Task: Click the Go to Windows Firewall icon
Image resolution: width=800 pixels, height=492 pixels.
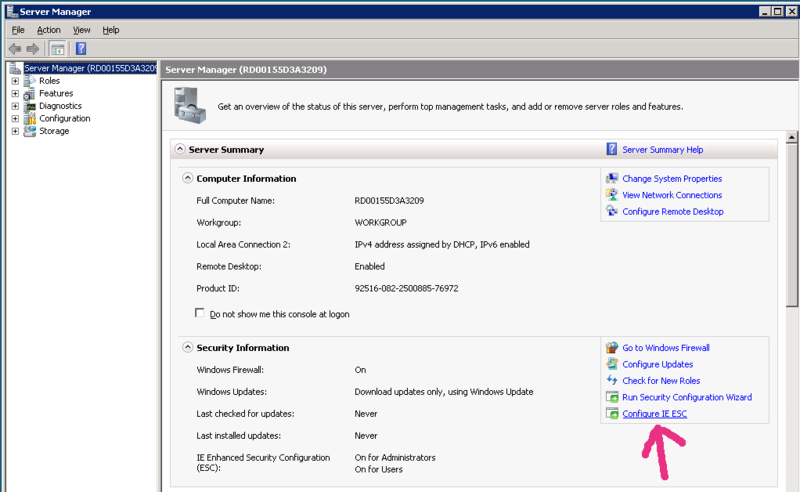Action: pos(612,348)
